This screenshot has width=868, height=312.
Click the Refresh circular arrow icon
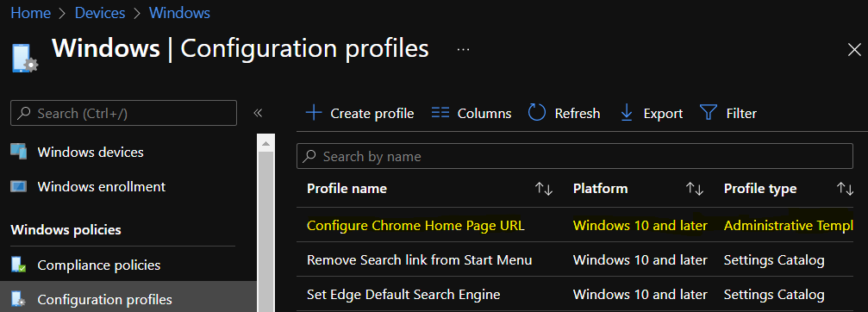pos(537,113)
